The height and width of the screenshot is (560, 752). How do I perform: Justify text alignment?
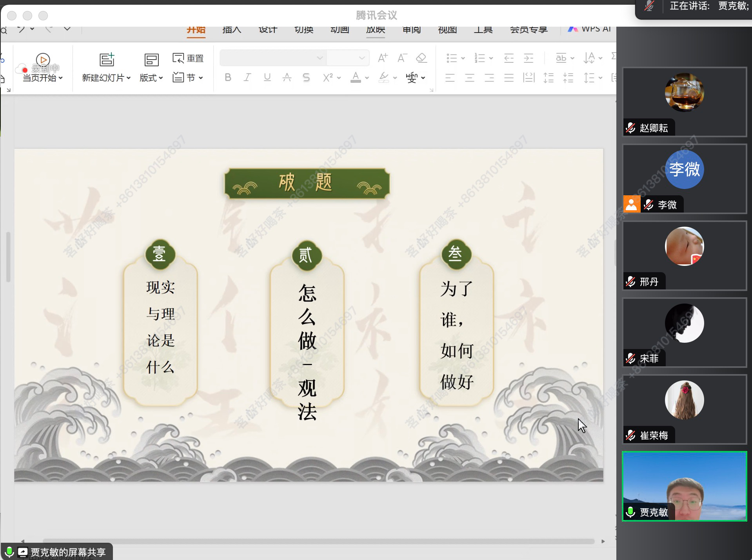point(509,78)
